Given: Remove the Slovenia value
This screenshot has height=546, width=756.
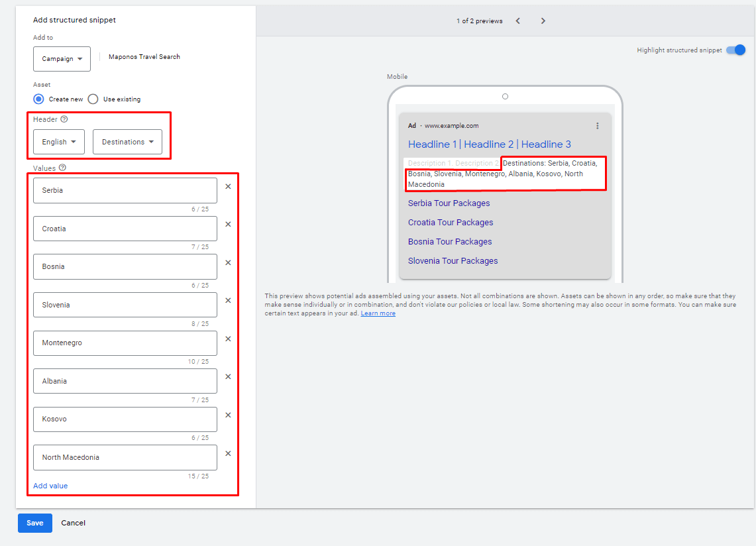Looking at the screenshot, I should click(228, 300).
